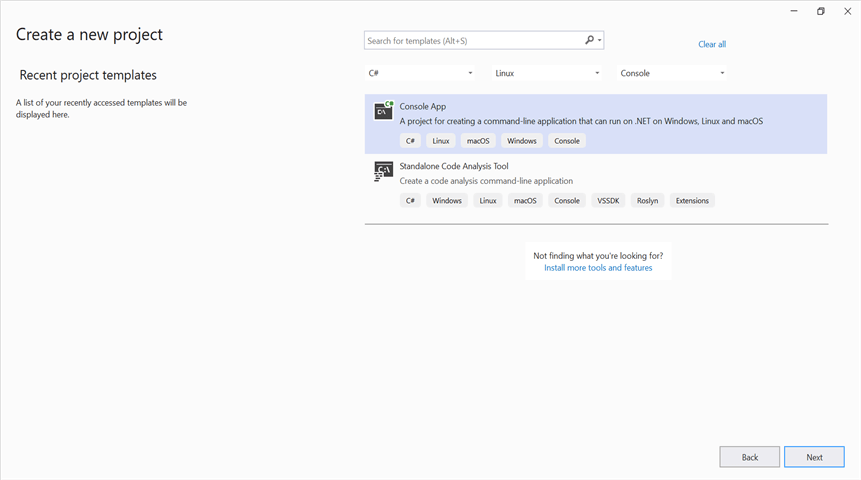Click the Standalone Code Analysis Tool icon
861x480 pixels.
[x=383, y=171]
